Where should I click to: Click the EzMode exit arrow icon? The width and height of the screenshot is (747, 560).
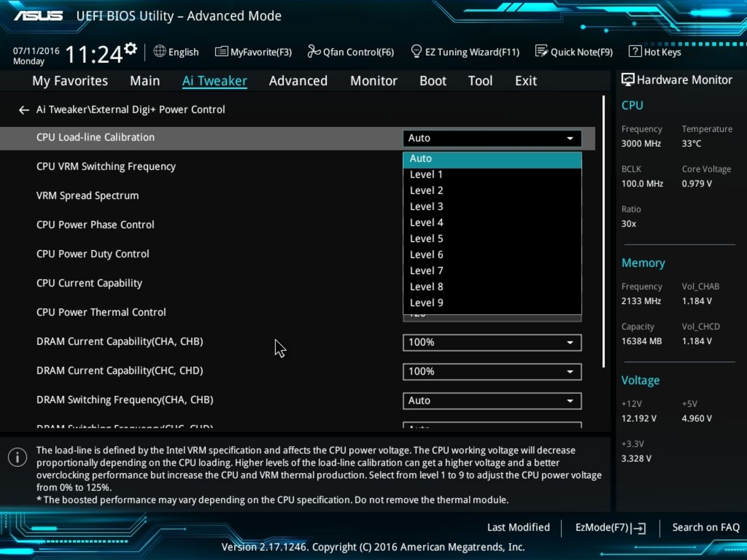pos(639,528)
